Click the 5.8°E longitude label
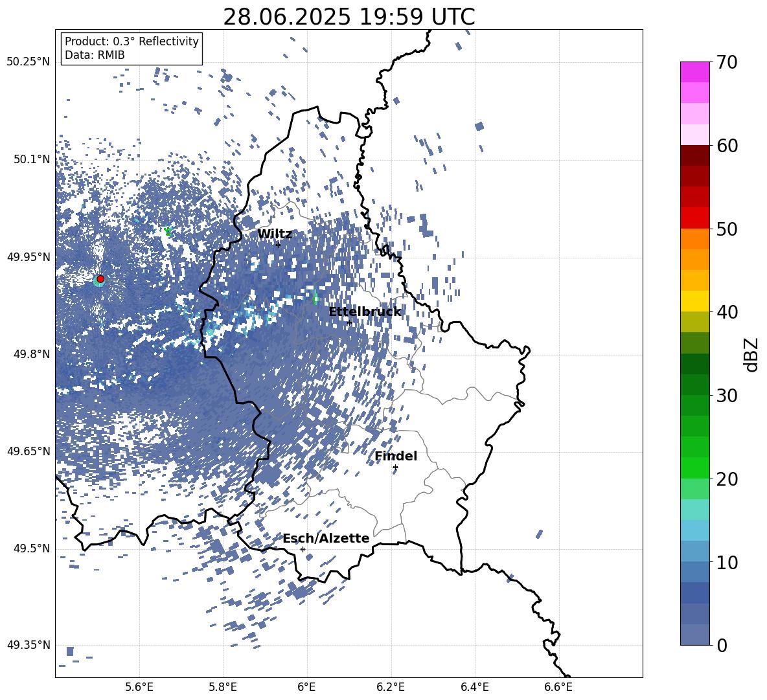This screenshot has height=700, width=767. [223, 687]
